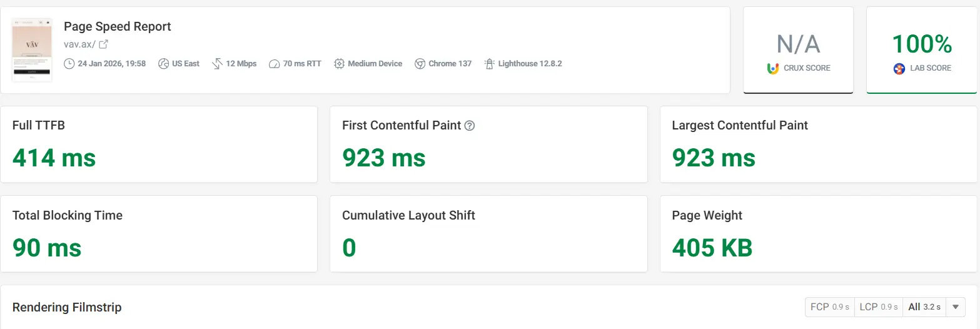Image resolution: width=980 pixels, height=329 pixels.
Task: Click the US East label
Action: pos(186,64)
